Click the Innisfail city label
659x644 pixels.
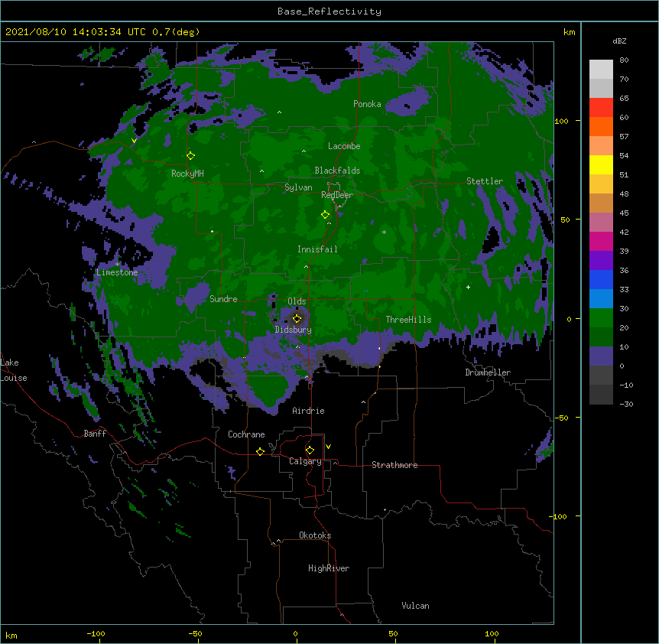pos(317,249)
